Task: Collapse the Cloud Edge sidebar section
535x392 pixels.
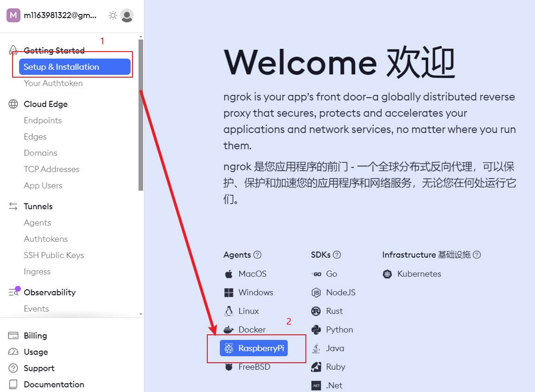Action: (46, 104)
